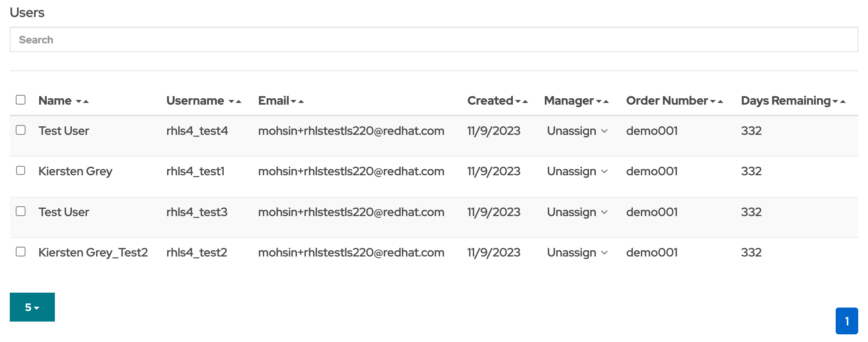This screenshot has height=342, width=868.
Task: Sort the Created column descending
Action: 518,102
